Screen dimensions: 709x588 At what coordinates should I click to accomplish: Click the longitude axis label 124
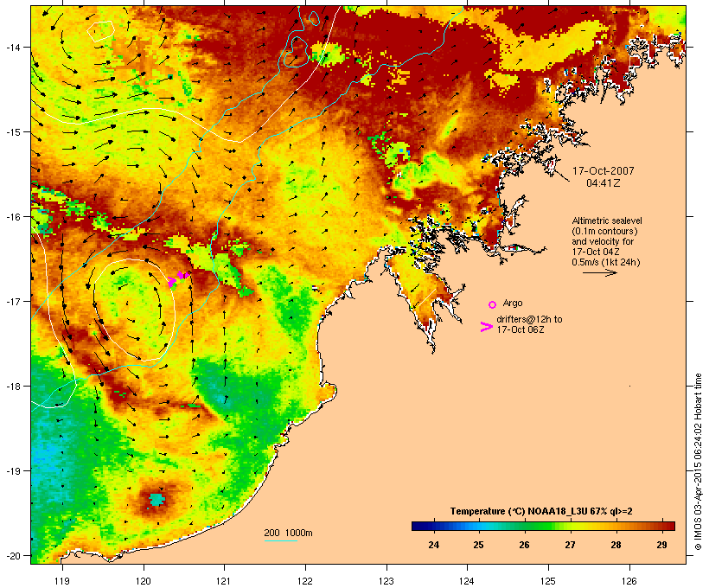467,581
